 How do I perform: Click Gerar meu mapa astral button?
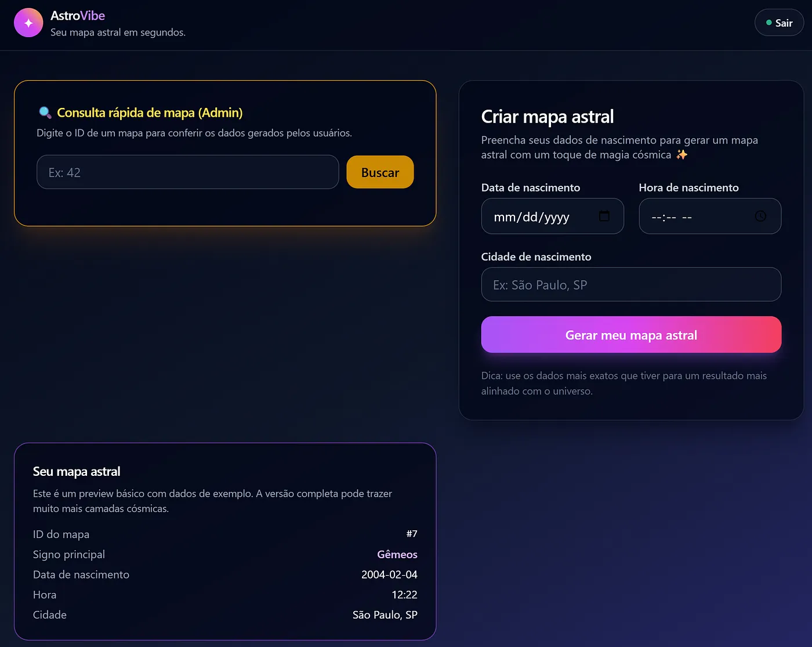pyautogui.click(x=631, y=335)
